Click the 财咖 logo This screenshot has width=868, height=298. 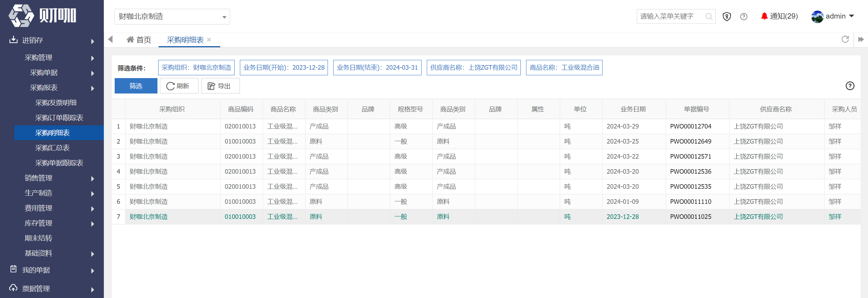click(42, 15)
